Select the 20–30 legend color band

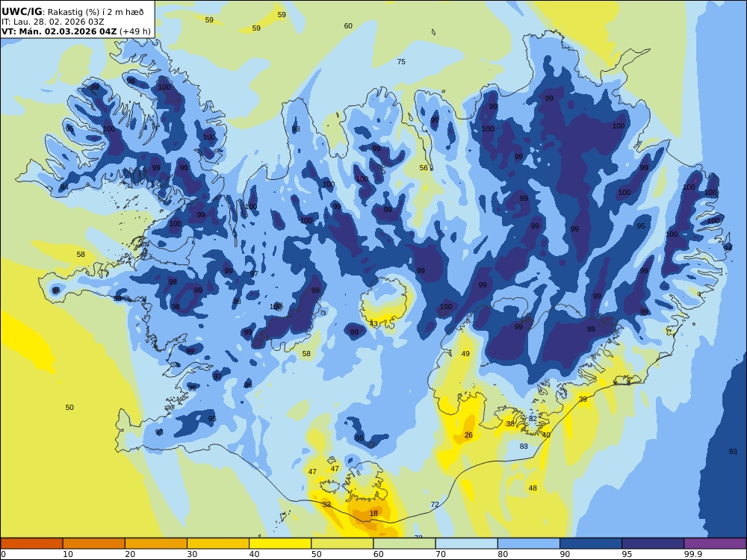pos(156,544)
